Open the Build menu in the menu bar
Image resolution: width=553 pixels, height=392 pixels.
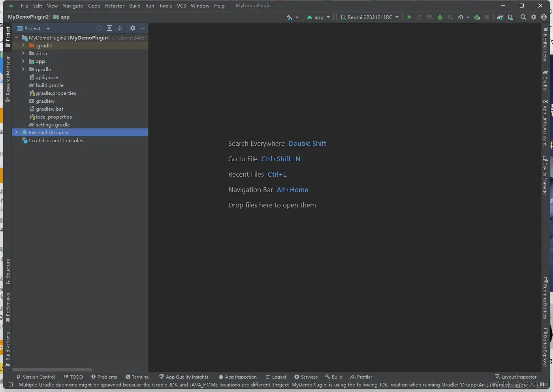coord(135,6)
